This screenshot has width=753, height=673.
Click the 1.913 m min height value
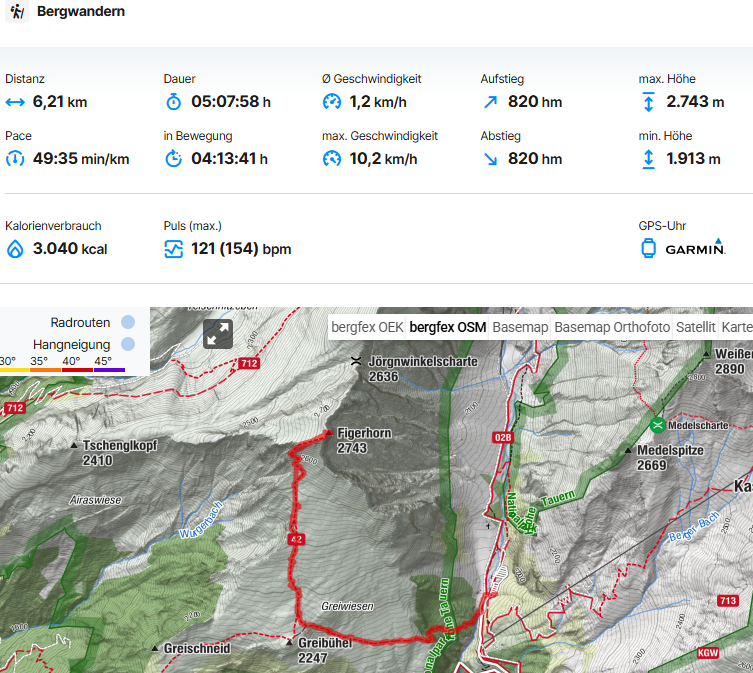693,159
